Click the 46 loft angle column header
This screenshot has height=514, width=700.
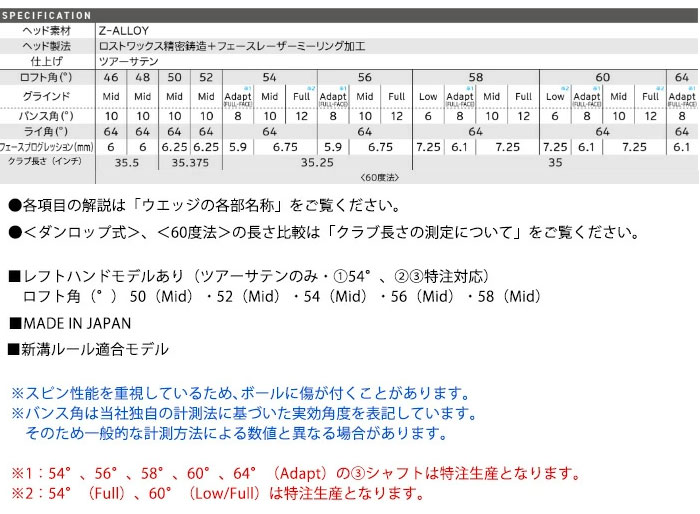click(111, 78)
